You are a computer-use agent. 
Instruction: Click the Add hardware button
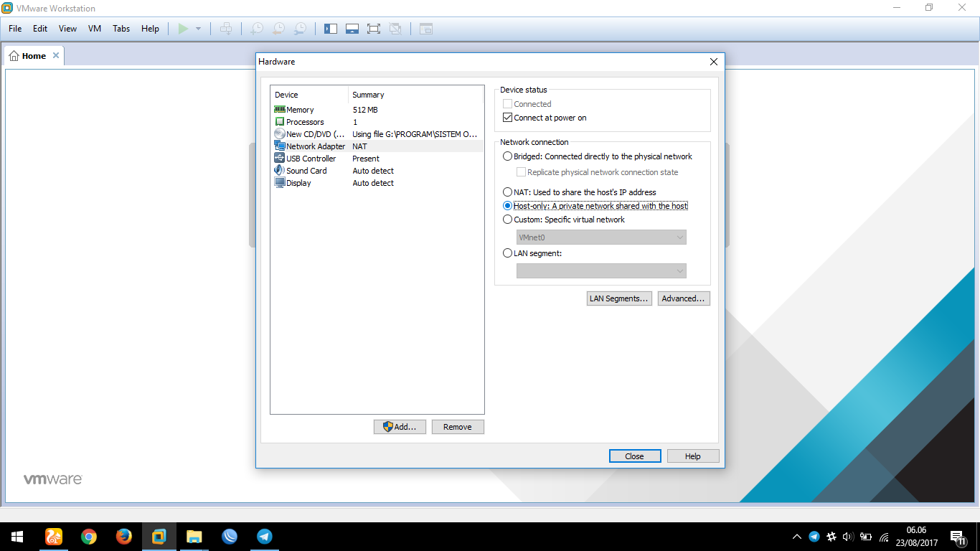click(x=400, y=426)
